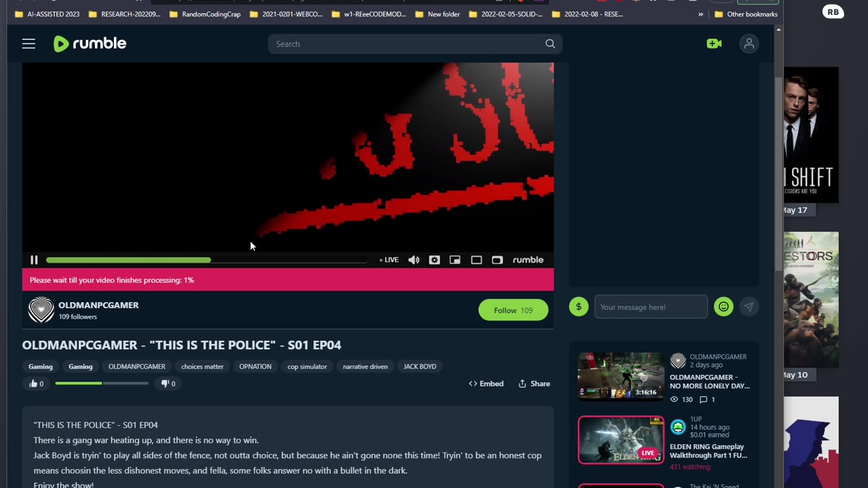Open 2021-0201-WEBCO bookmark folder
868x488 pixels.
(286, 14)
